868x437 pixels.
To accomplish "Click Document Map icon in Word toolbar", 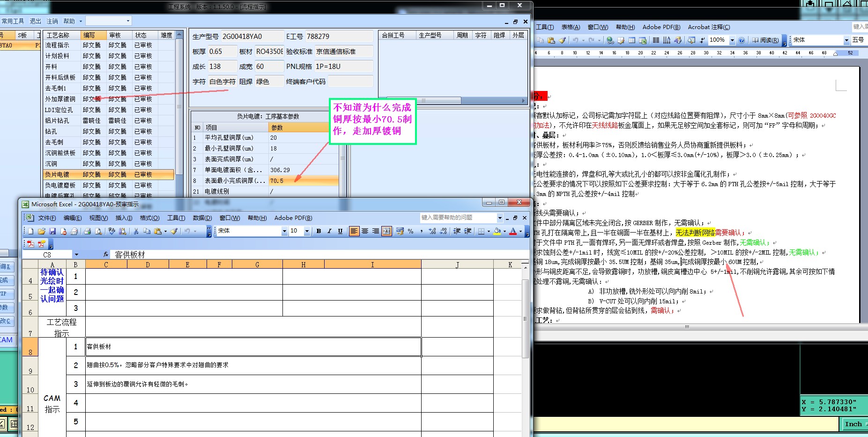I will (691, 40).
